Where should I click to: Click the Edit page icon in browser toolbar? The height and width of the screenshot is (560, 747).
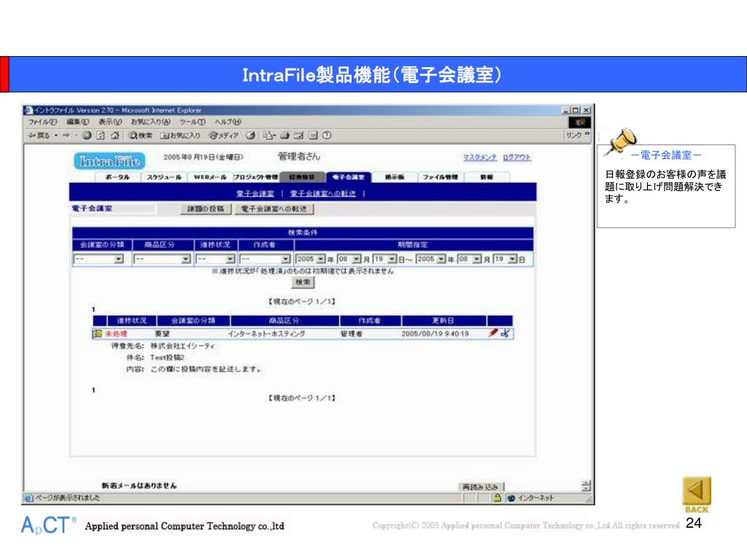tap(298, 135)
